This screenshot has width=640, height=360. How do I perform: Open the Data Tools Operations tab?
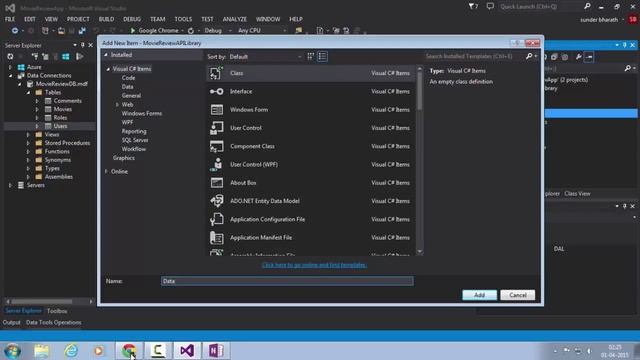coord(53,322)
